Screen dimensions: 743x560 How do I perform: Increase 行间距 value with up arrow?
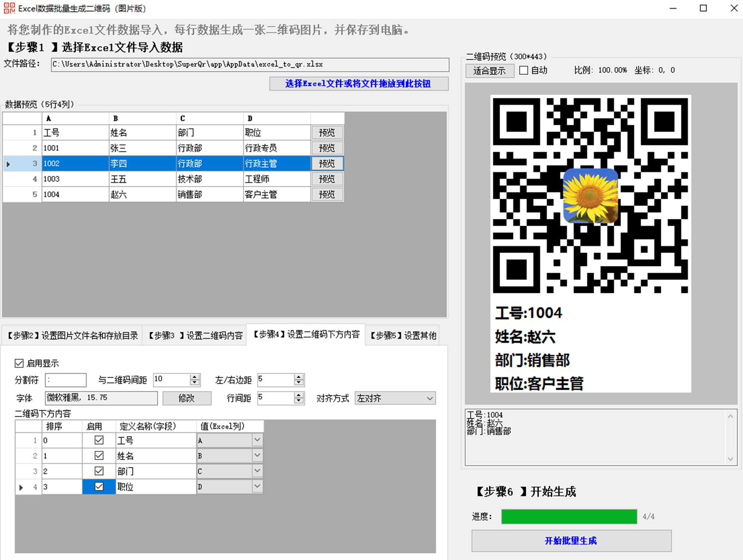pyautogui.click(x=299, y=395)
